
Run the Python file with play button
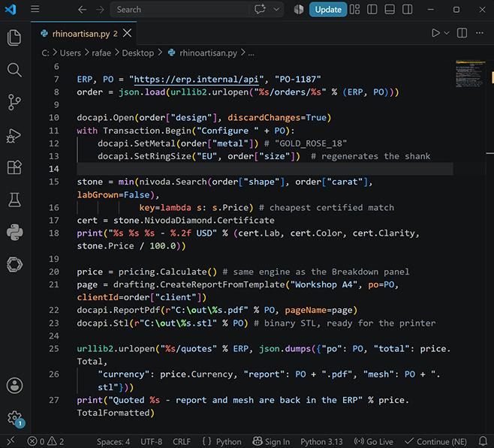point(435,33)
